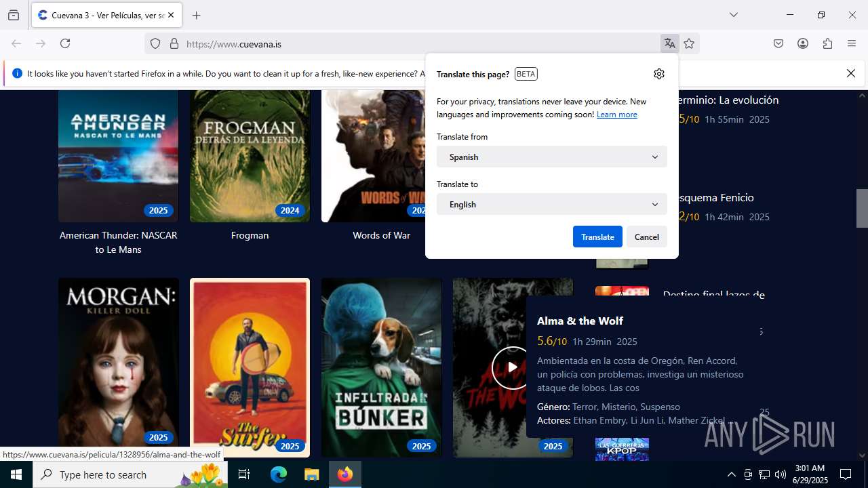This screenshot has width=868, height=488.
Task: Open the Firefox account menu
Action: point(803,43)
